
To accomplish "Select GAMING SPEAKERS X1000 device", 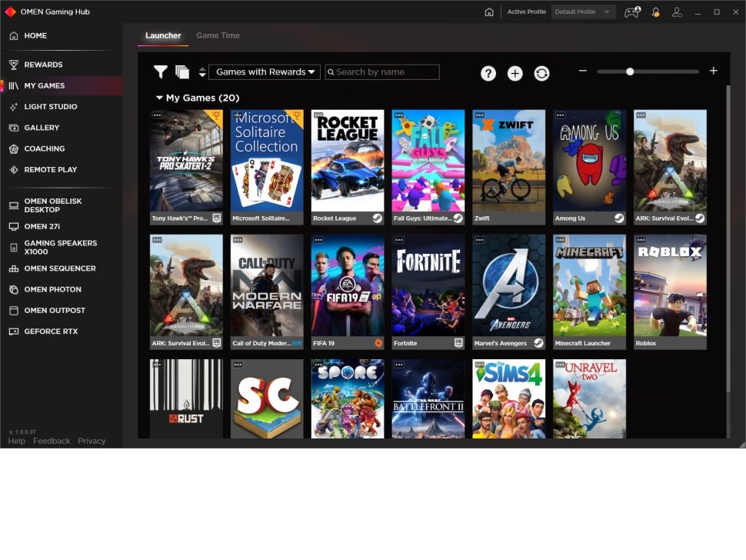I will [x=62, y=248].
